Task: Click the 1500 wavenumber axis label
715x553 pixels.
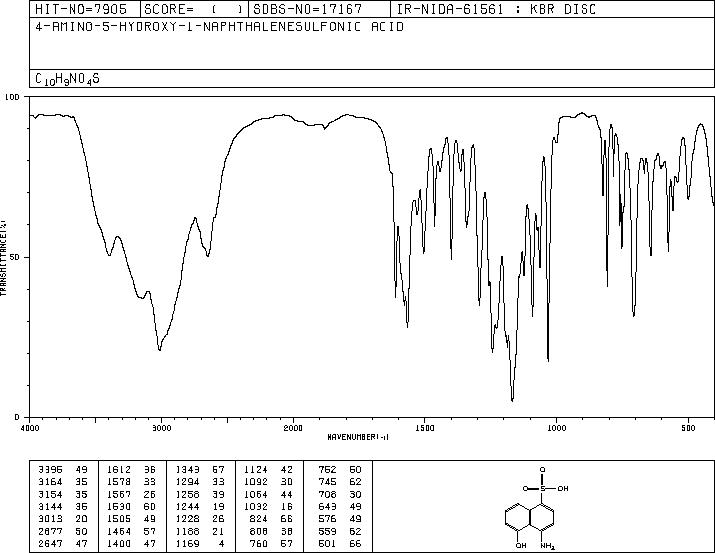Action: (x=425, y=428)
